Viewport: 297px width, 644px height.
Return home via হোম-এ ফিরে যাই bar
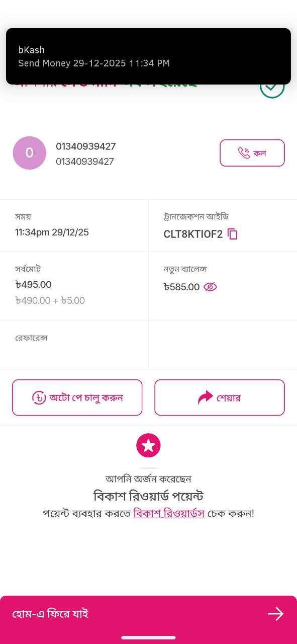pyautogui.click(x=148, y=613)
